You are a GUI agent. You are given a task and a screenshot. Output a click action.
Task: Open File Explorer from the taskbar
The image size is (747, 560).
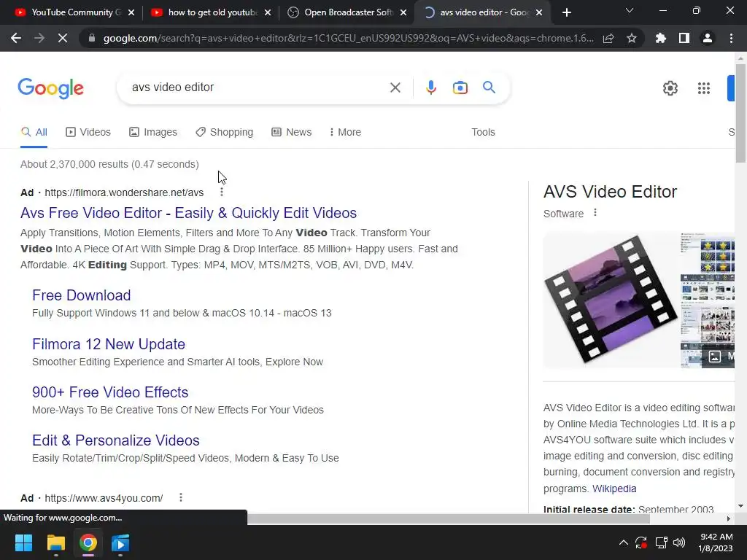point(55,542)
